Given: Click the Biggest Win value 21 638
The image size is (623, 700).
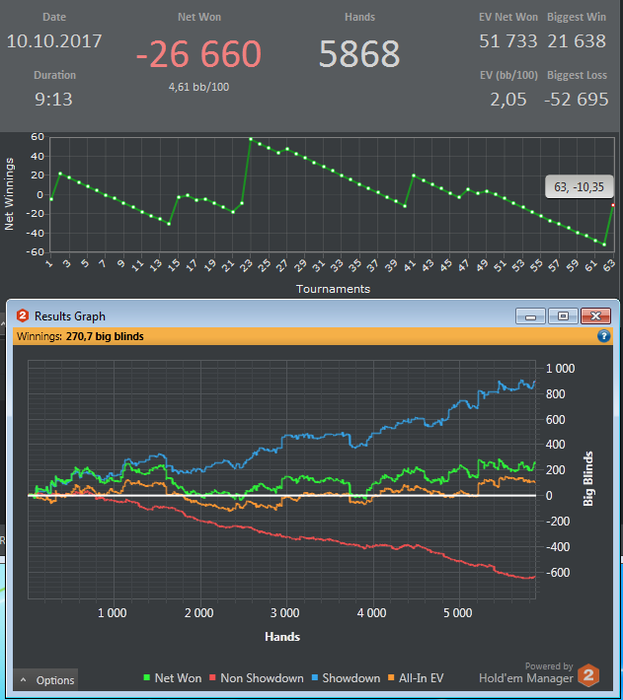Looking at the screenshot, I should 577,41.
